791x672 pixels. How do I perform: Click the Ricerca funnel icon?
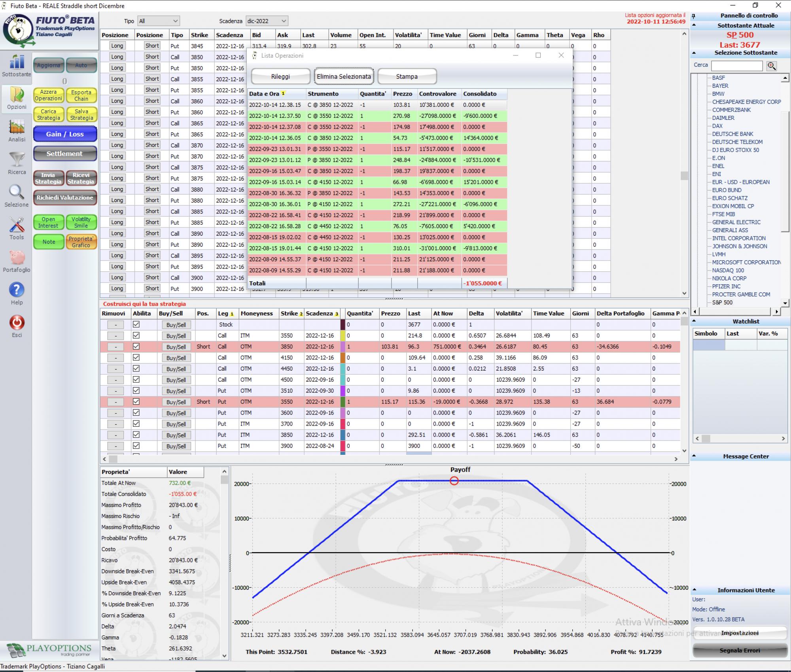(x=17, y=160)
